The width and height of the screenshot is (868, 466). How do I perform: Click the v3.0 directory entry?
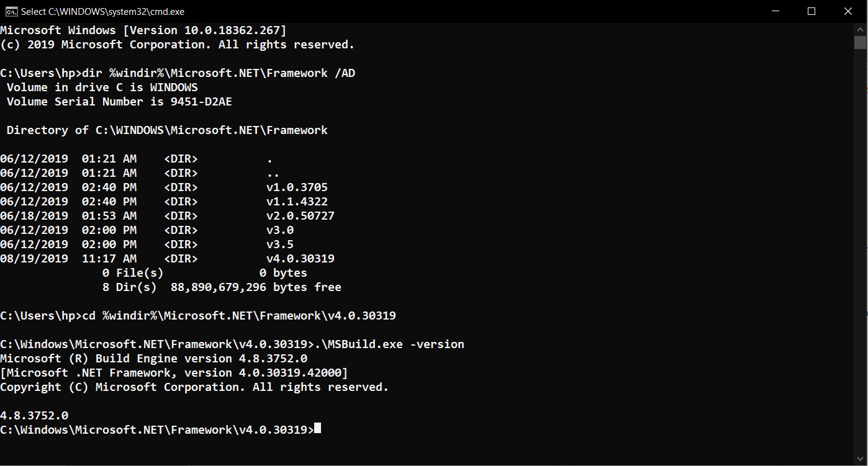tap(280, 230)
